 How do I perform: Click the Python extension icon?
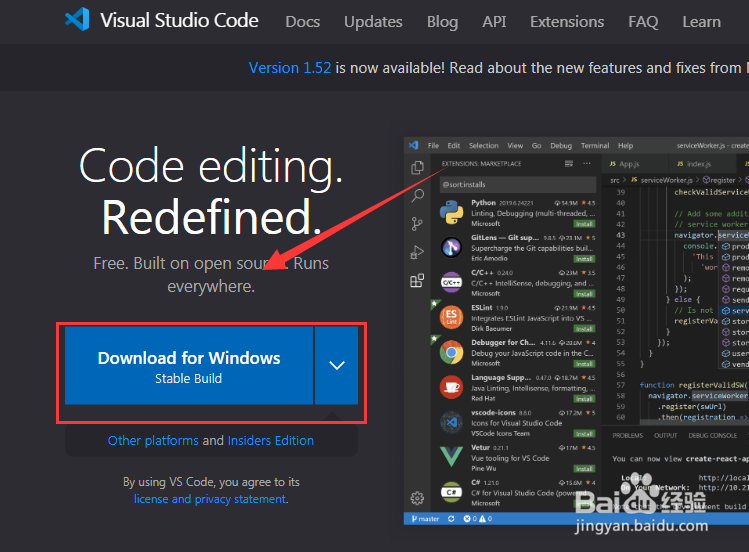451,212
